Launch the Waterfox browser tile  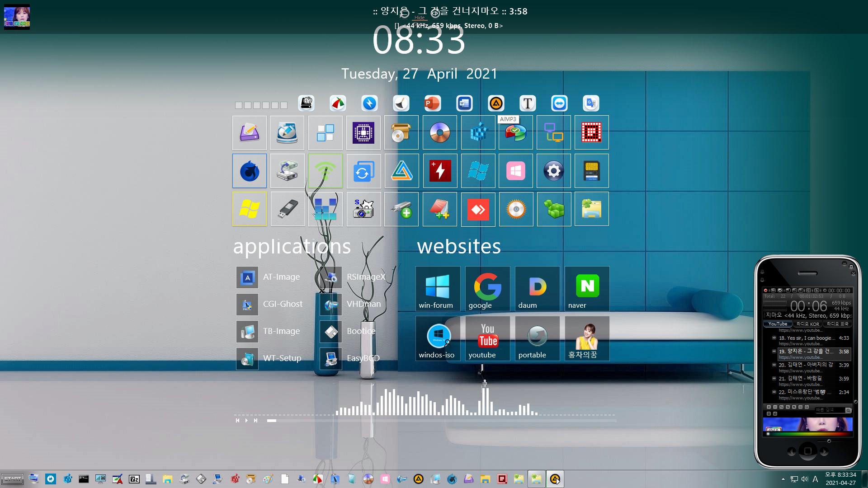click(x=250, y=171)
